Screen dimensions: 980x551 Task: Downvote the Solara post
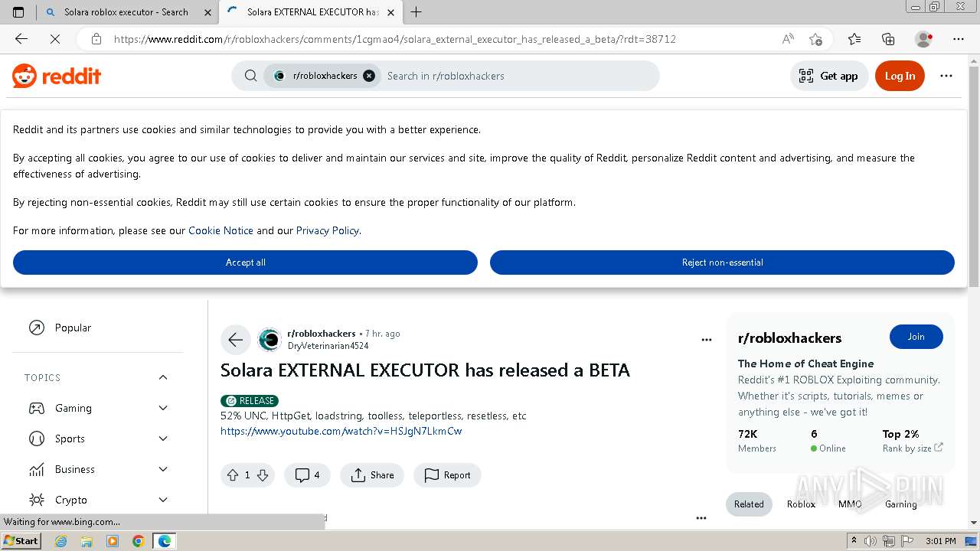(263, 475)
